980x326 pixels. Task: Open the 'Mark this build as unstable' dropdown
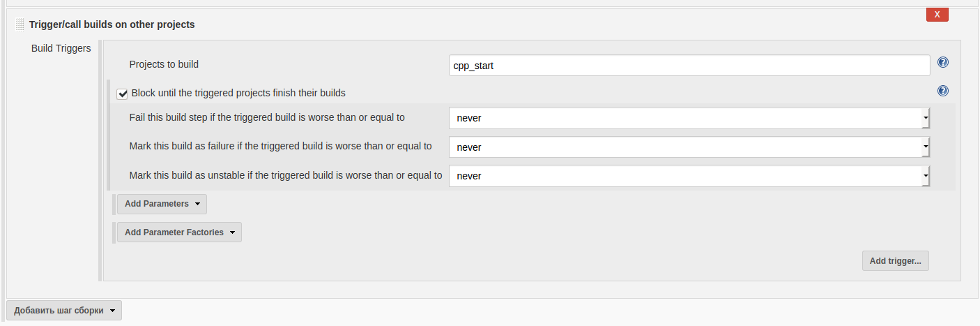[x=689, y=176]
